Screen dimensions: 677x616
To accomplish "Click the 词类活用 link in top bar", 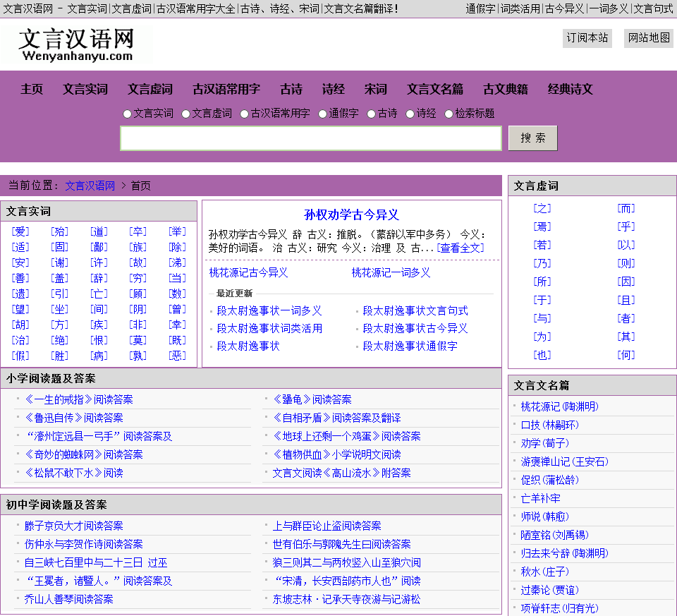I will [x=520, y=8].
